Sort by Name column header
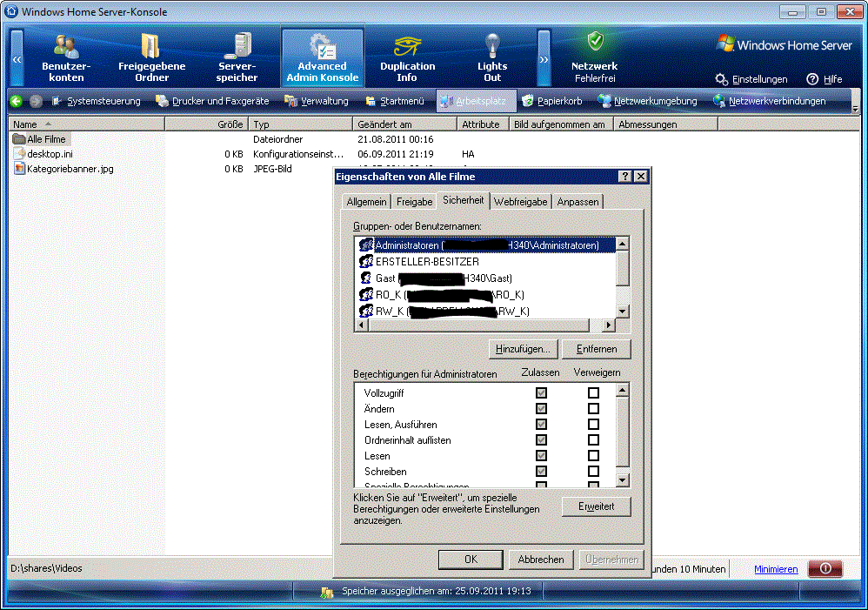Image resolution: width=868 pixels, height=610 pixels. point(86,124)
